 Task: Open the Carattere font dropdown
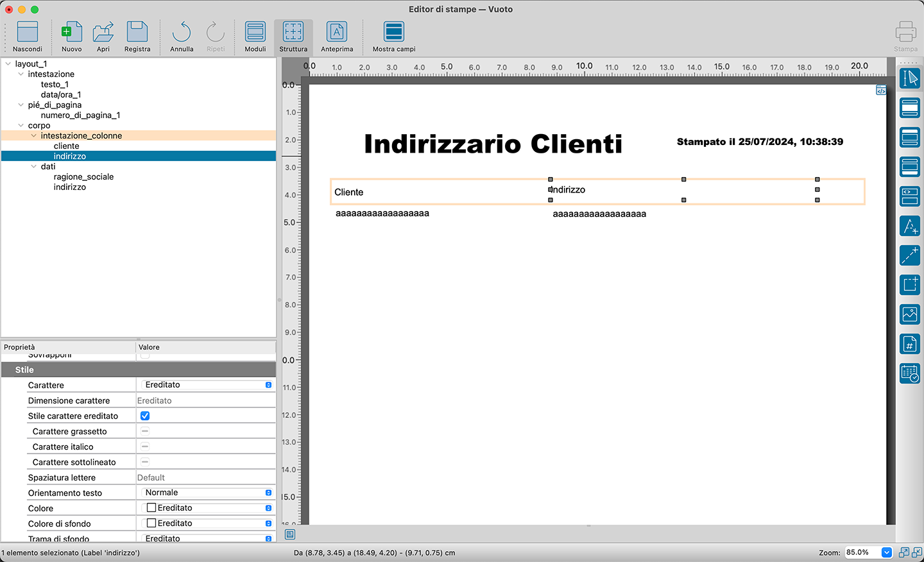[206, 385]
